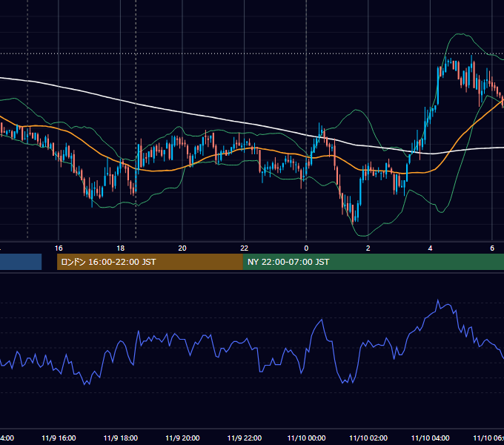This screenshot has height=445, width=504.
Task: Click the 20 hour axis label
Action: (182, 248)
